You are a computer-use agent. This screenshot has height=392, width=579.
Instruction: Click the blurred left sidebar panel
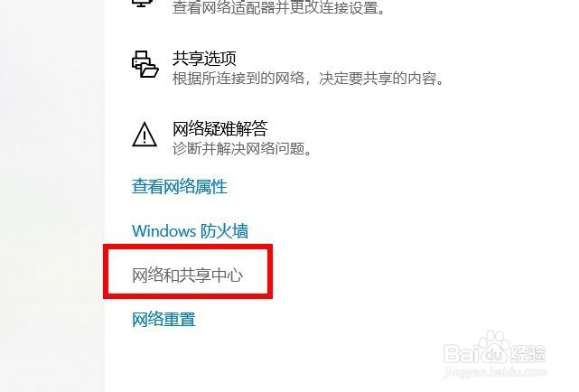click(51, 196)
